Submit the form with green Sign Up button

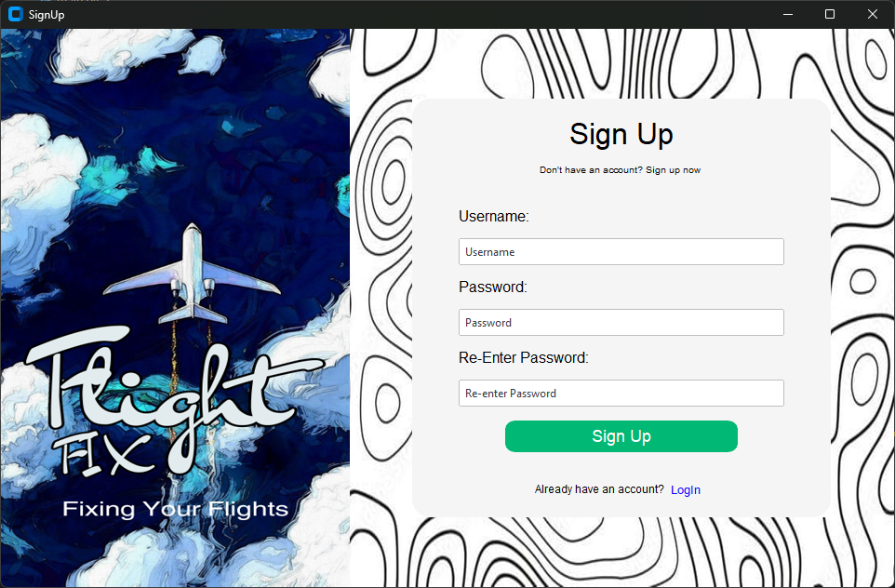point(621,436)
